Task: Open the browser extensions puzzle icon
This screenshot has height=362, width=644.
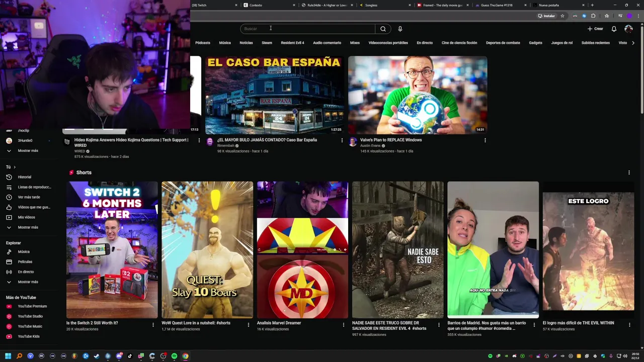Action: pyautogui.click(x=593, y=16)
